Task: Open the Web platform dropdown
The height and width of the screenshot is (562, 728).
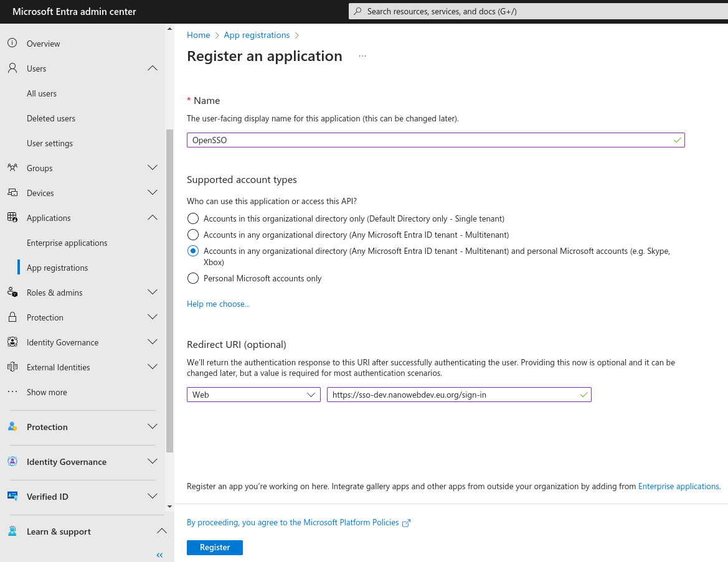Action: tap(253, 395)
